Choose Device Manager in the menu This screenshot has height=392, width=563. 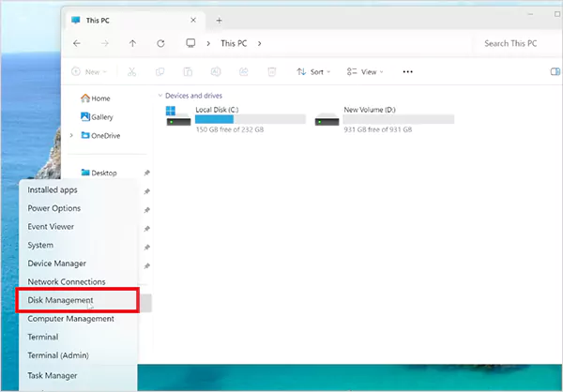pos(56,264)
